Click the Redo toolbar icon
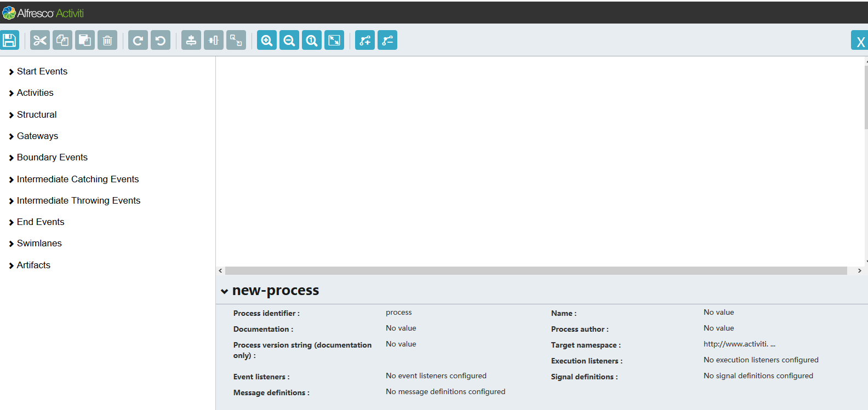 (138, 40)
